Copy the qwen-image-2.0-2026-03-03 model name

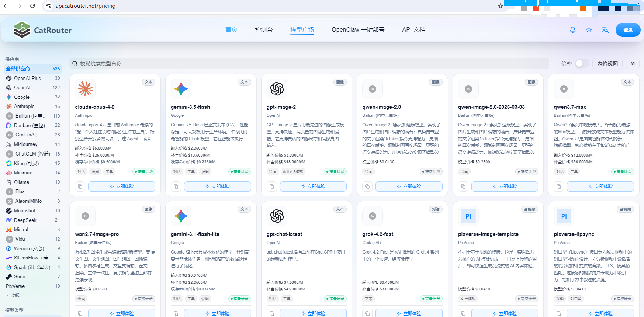[x=463, y=187]
